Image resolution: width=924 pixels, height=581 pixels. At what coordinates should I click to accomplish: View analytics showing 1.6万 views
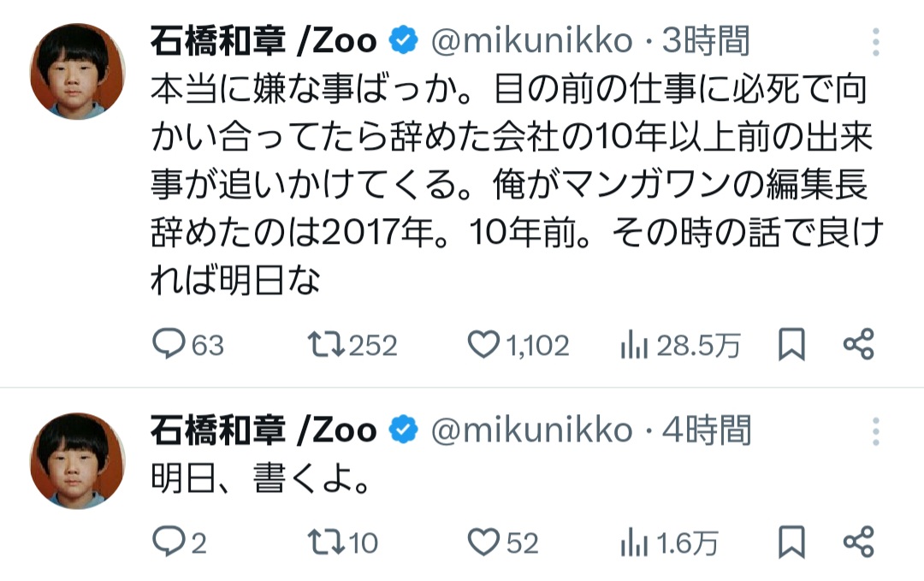tap(632, 542)
